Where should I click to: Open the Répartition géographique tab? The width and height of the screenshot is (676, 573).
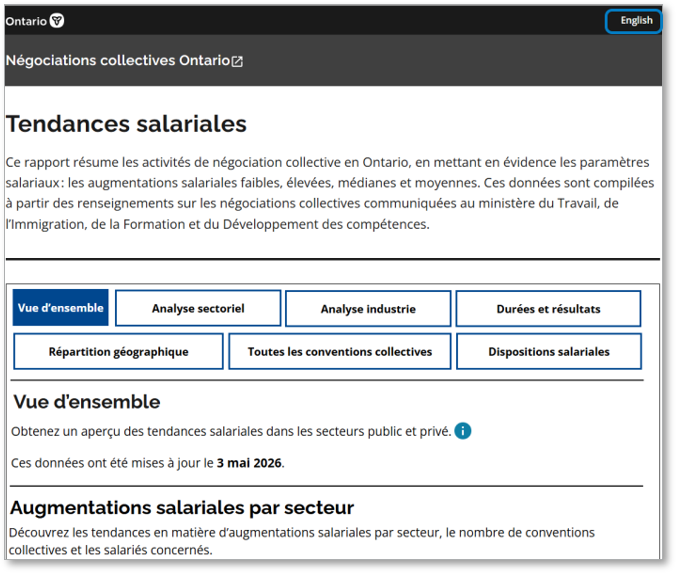coord(118,351)
